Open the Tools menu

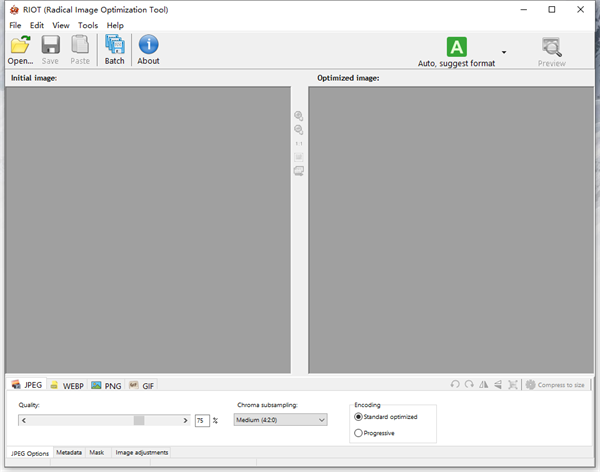[x=88, y=25]
